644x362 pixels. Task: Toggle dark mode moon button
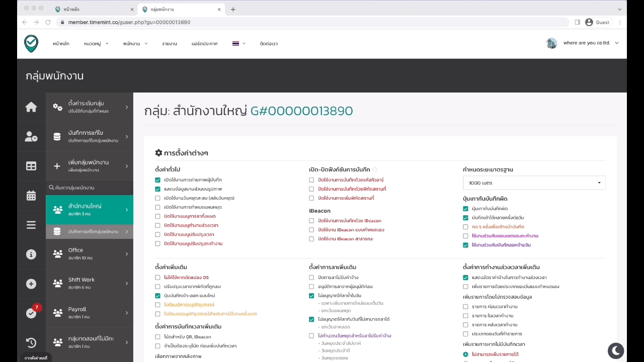tap(616, 350)
